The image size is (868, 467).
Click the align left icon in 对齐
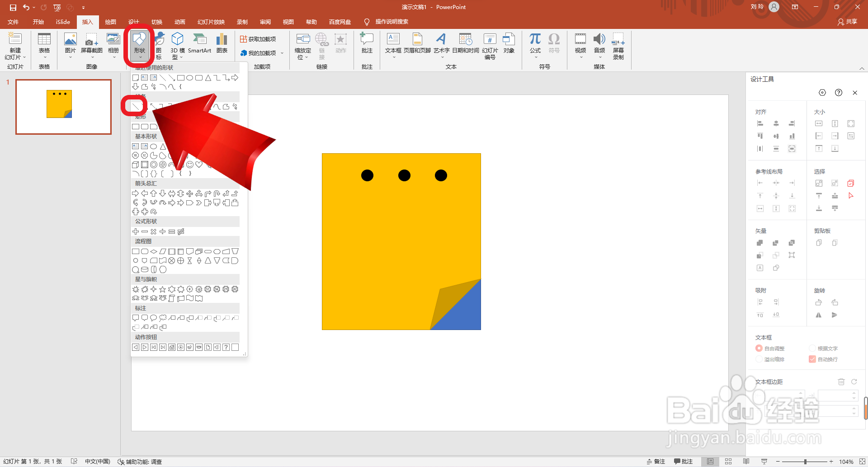(x=760, y=123)
